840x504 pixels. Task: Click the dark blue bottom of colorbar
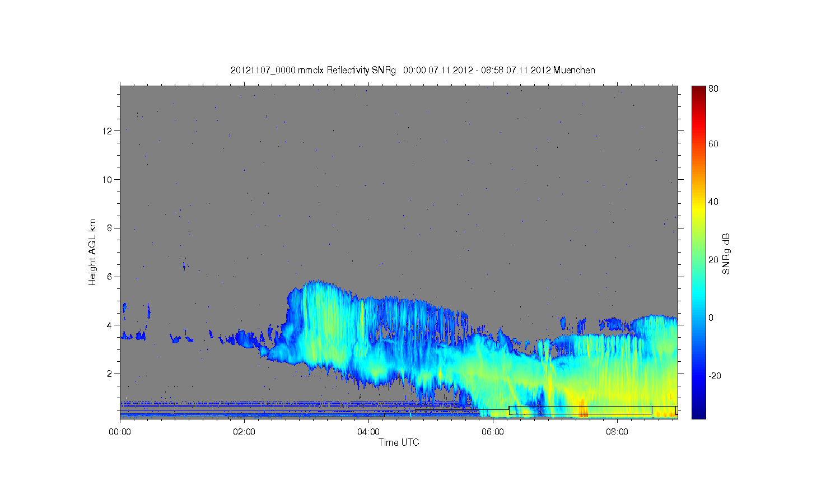click(698, 413)
